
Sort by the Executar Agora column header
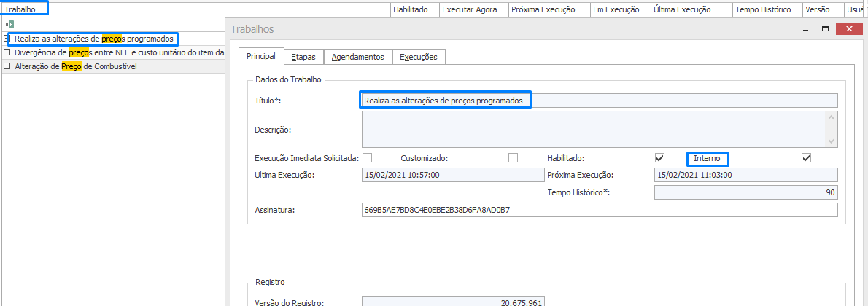(473, 9)
